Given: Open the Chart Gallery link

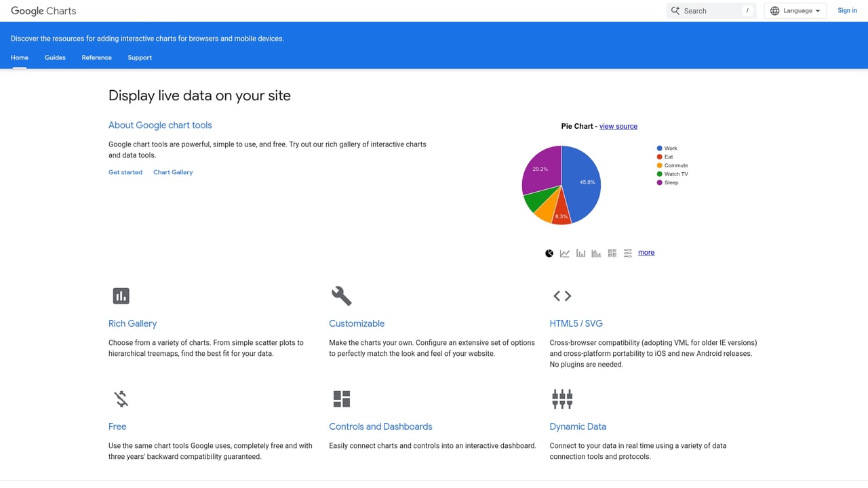Looking at the screenshot, I should tap(173, 172).
